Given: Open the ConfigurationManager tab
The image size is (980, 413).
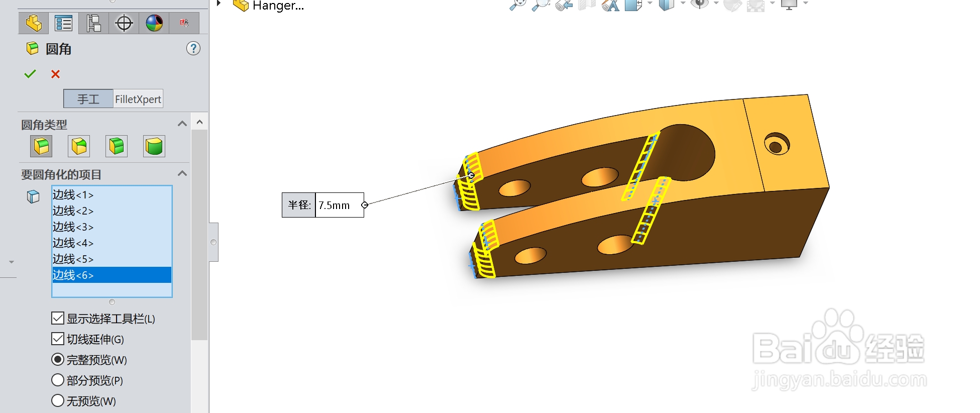Looking at the screenshot, I should (x=94, y=23).
